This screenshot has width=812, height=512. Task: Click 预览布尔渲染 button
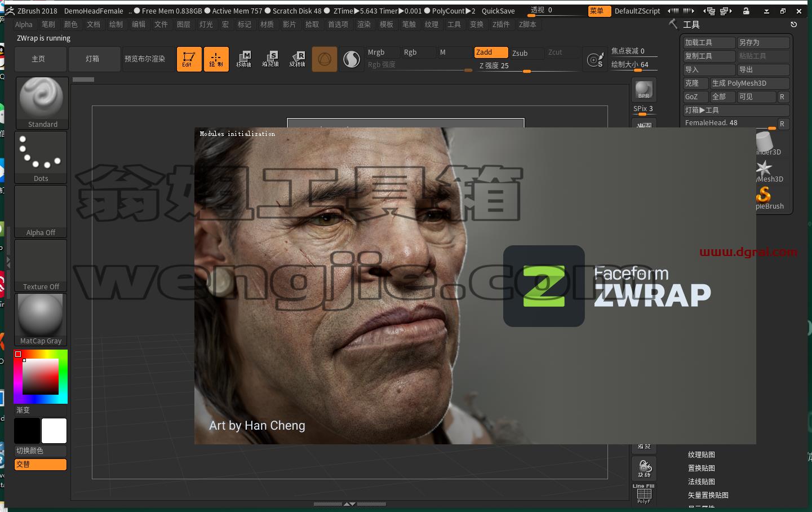(149, 59)
